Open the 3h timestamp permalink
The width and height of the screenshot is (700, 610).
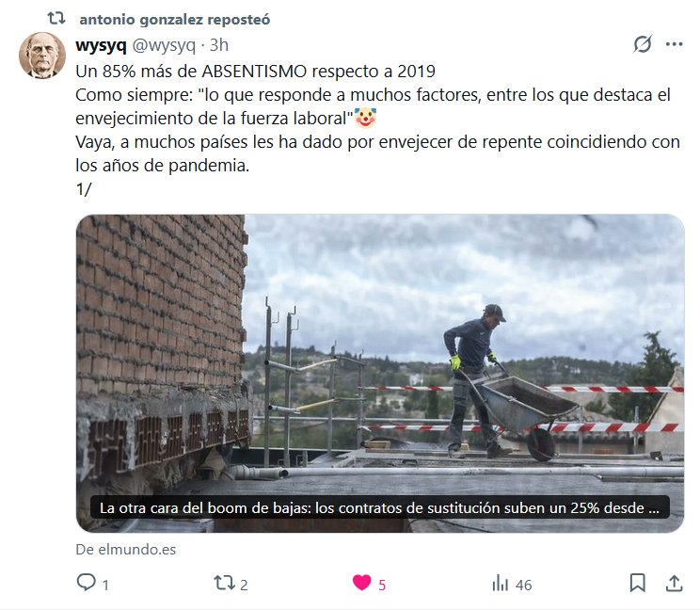(219, 45)
